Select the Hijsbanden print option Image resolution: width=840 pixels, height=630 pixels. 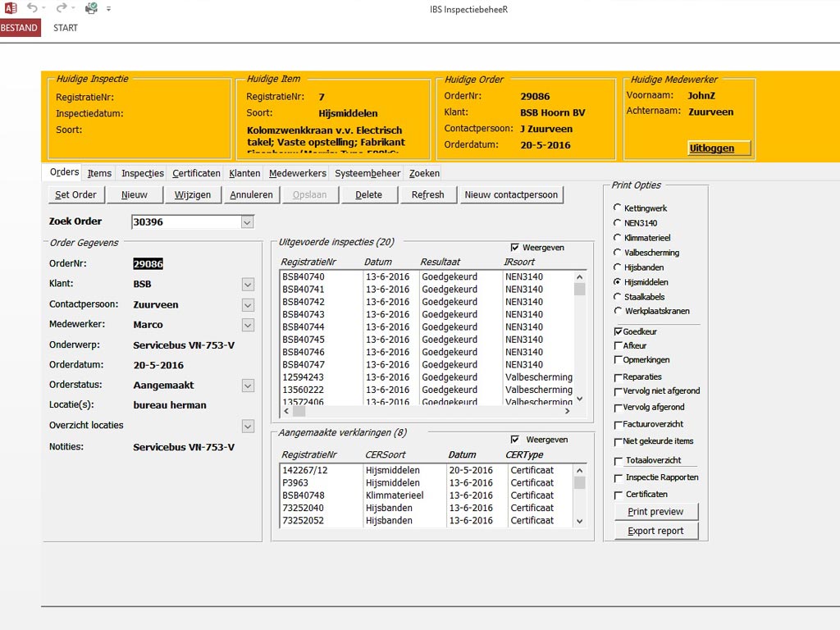click(617, 267)
